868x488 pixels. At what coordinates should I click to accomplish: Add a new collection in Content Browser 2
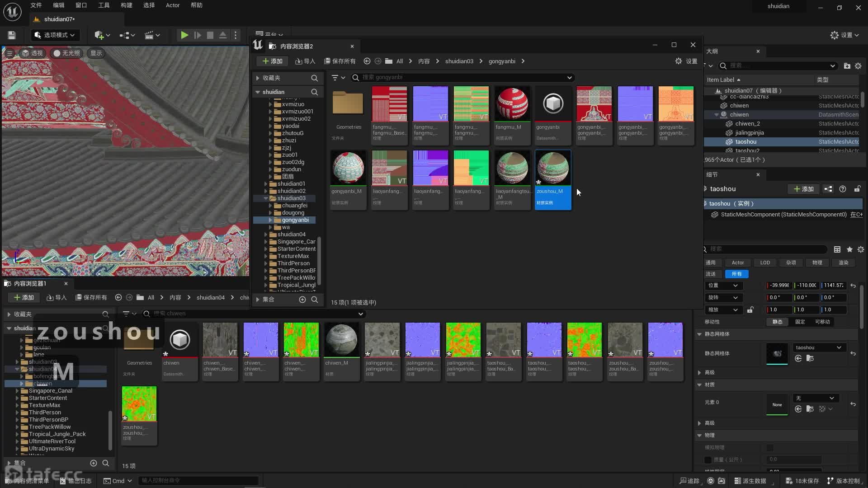(302, 300)
